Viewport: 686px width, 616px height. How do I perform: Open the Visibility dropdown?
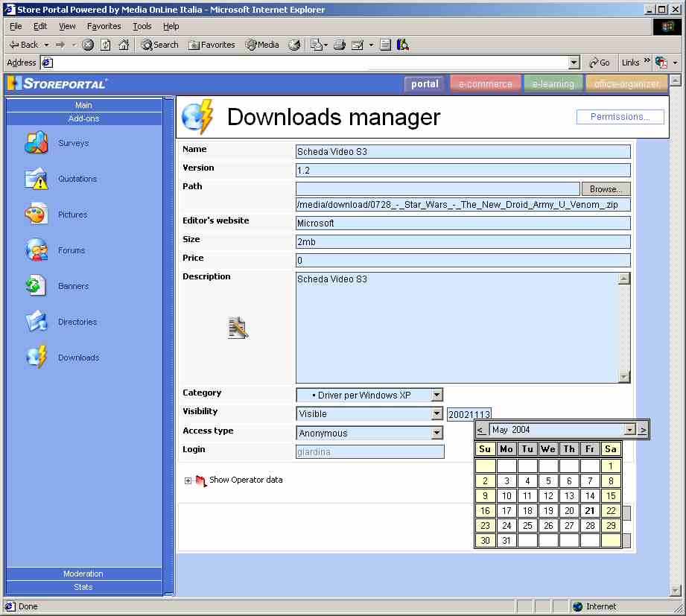(x=436, y=414)
